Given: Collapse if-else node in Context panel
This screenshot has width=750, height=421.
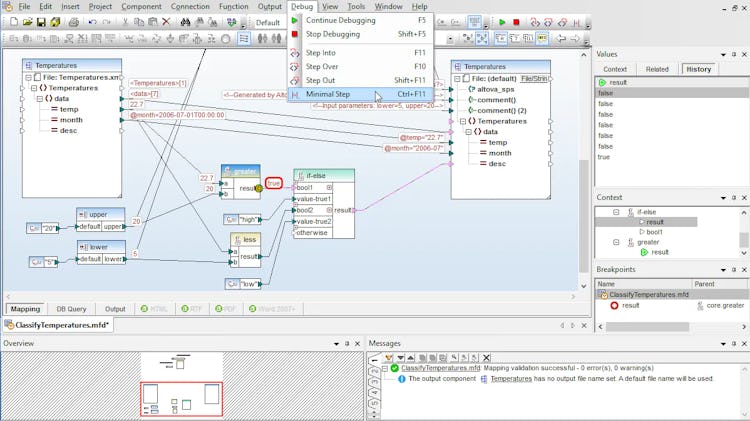Looking at the screenshot, I should coord(616,212).
